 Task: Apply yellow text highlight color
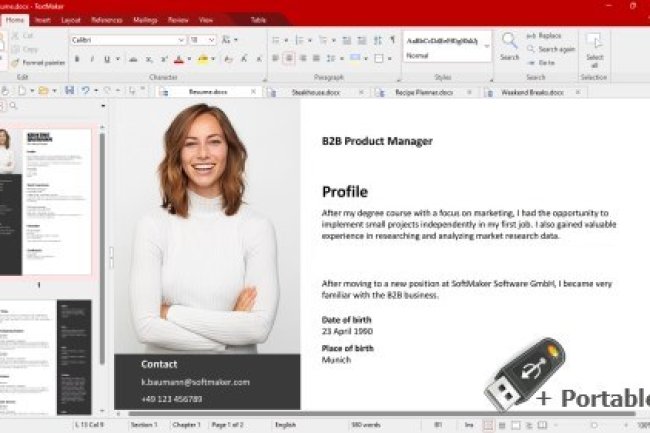(203, 59)
